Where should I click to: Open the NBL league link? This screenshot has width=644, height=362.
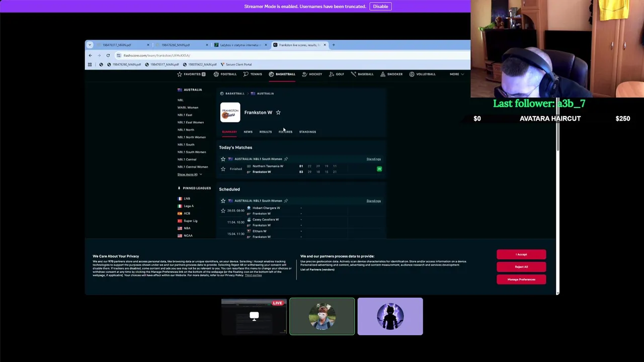pos(180,100)
